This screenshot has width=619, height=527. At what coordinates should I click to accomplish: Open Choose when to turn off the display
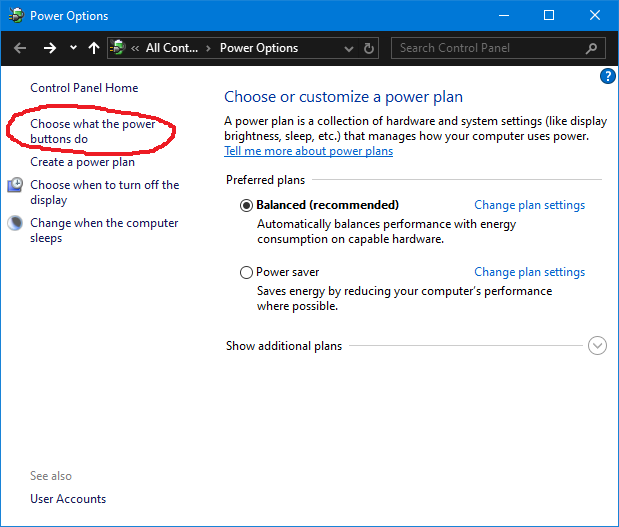(105, 192)
